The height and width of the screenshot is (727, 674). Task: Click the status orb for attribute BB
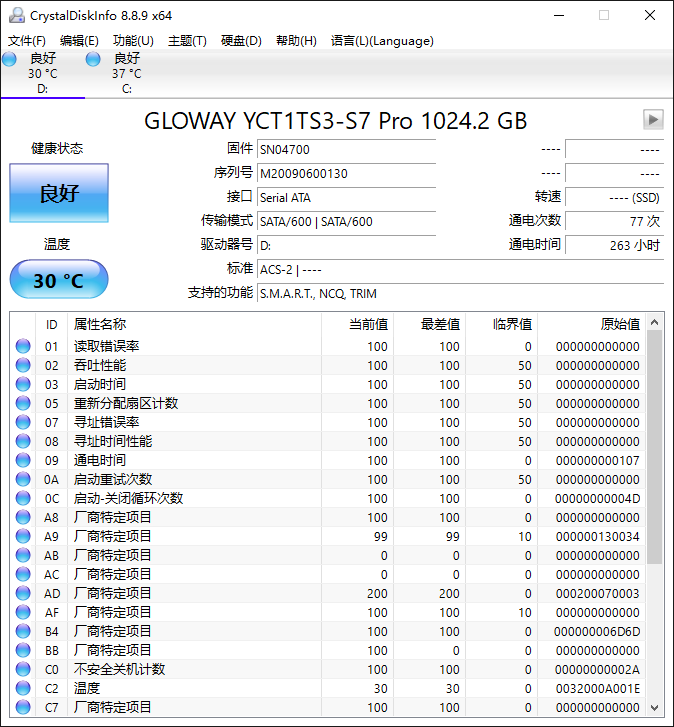tap(23, 650)
